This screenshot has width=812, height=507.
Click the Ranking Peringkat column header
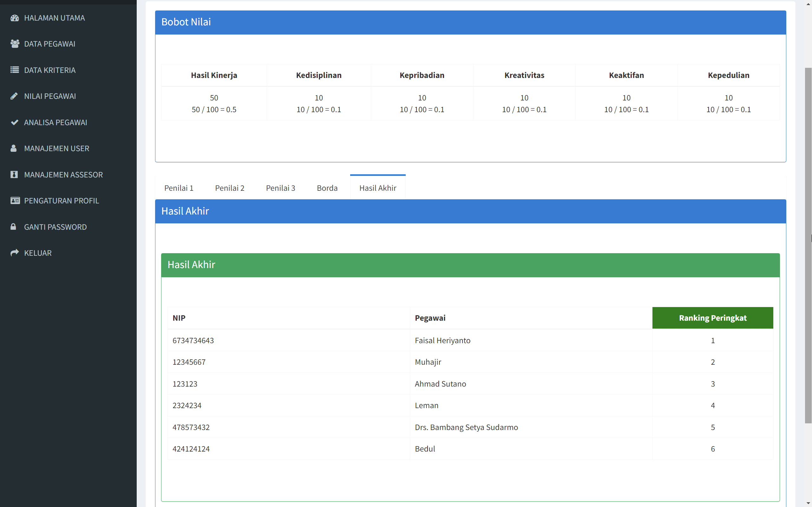click(x=712, y=318)
